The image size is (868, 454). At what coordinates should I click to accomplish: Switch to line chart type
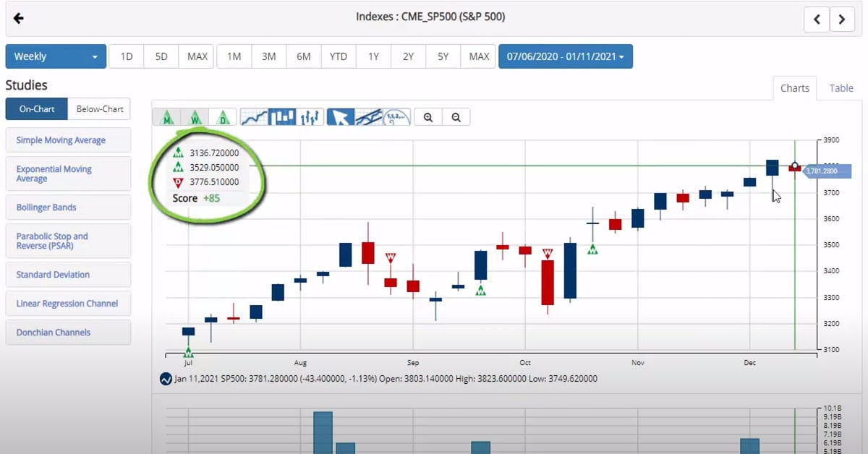coord(254,117)
